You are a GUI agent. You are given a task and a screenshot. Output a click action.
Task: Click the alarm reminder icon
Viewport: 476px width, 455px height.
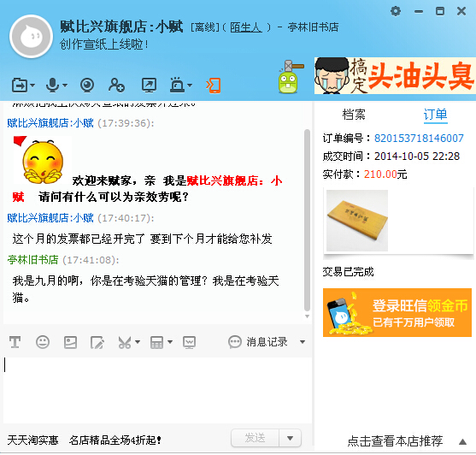click(177, 85)
